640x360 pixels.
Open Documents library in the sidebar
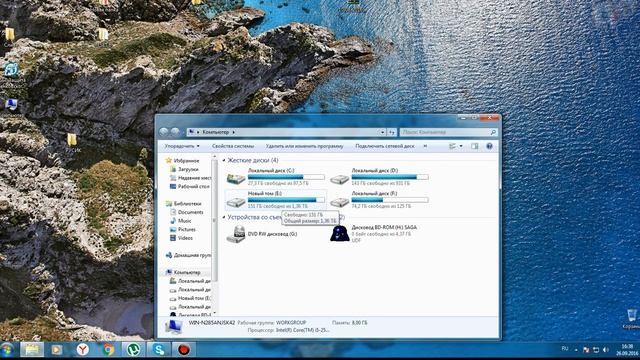pos(190,212)
